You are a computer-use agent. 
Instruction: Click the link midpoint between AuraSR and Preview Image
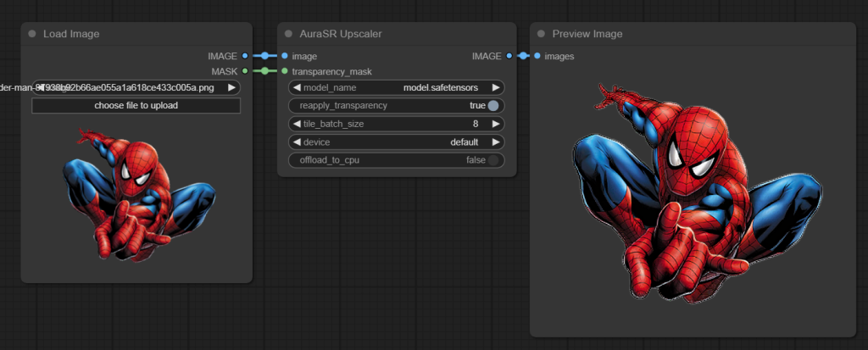click(x=522, y=56)
